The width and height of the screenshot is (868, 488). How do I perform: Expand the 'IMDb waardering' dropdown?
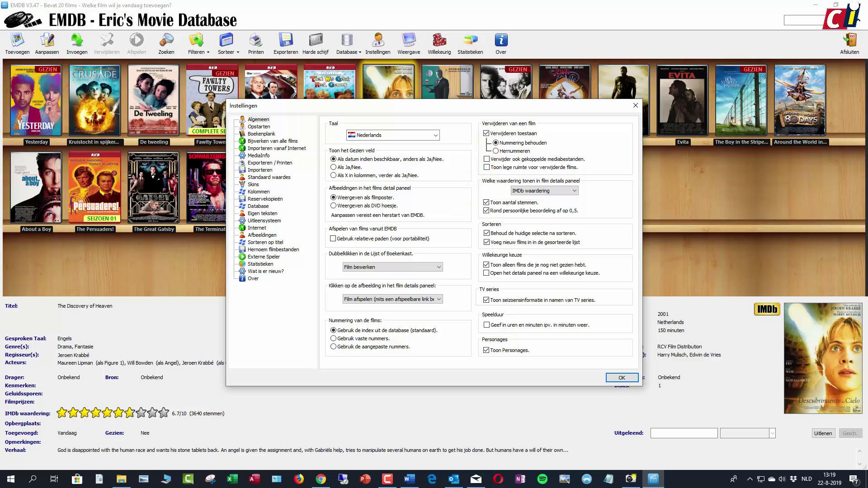coord(544,191)
